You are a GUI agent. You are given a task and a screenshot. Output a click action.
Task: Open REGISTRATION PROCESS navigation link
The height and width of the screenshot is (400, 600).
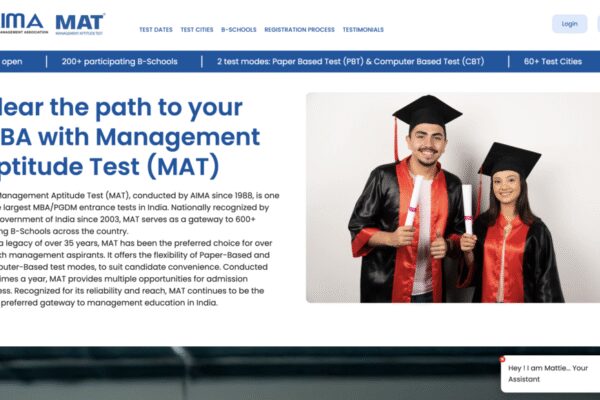click(x=299, y=29)
